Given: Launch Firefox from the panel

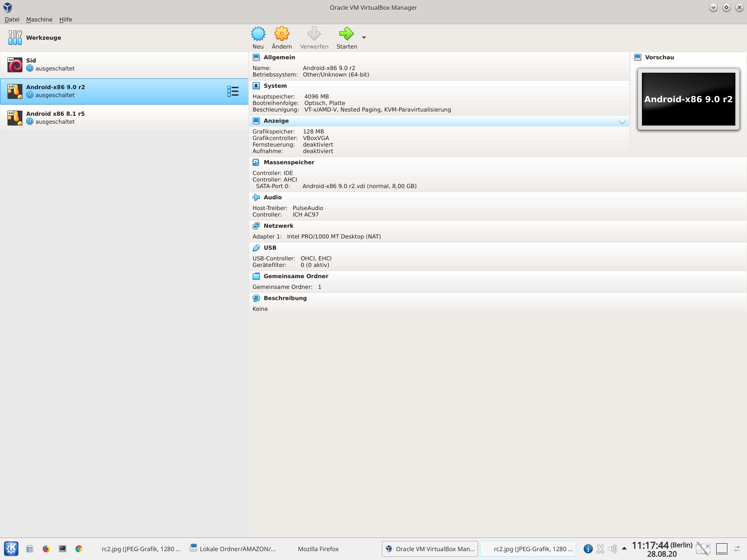Looking at the screenshot, I should [x=46, y=549].
